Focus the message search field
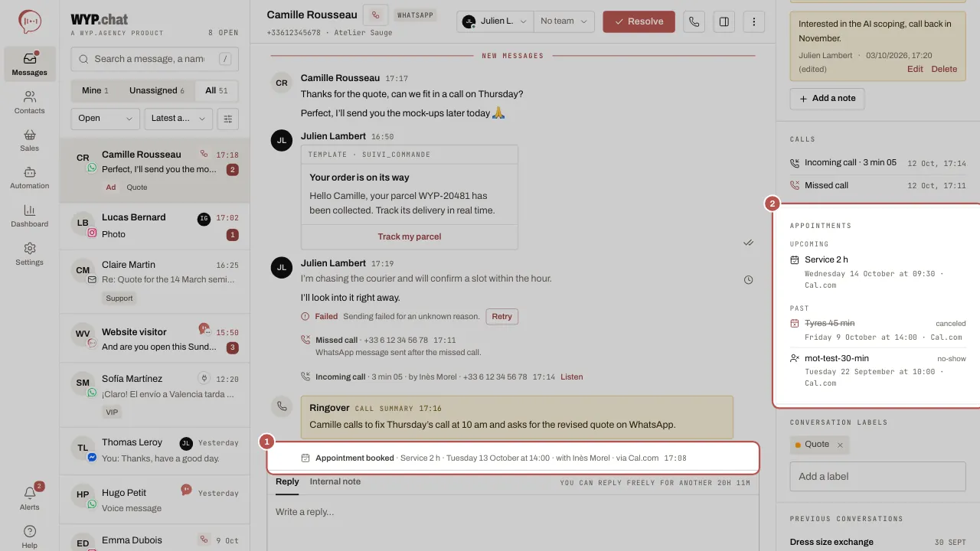The image size is (980, 551). 155,59
